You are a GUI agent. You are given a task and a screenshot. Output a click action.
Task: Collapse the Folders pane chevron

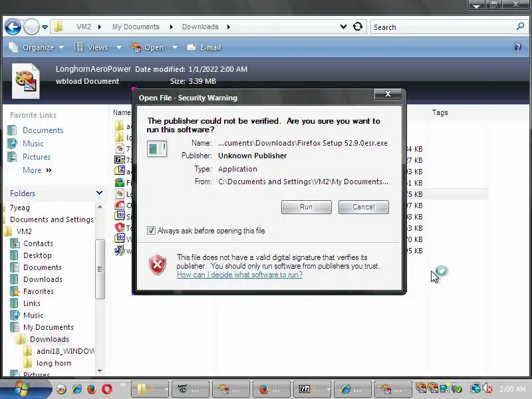pos(99,193)
